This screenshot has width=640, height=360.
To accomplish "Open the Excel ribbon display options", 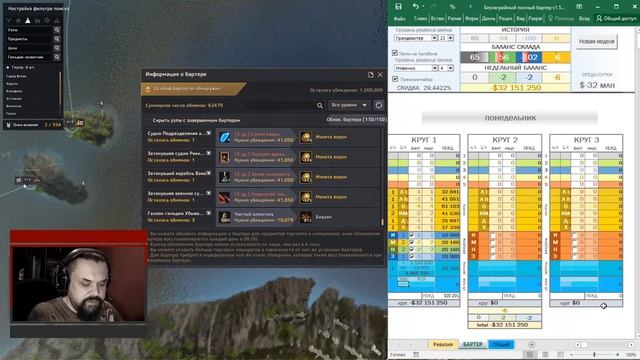I will point(579,7).
